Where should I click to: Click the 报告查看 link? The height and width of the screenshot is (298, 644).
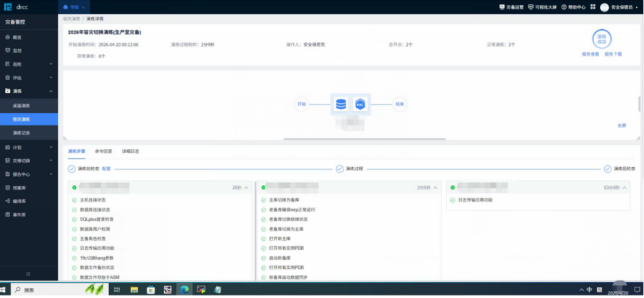pyautogui.click(x=590, y=54)
